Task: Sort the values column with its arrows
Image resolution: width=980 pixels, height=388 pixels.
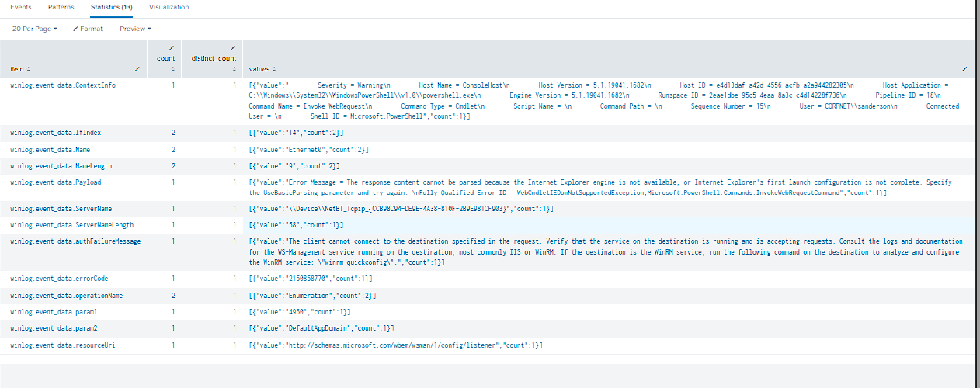Action: coord(273,69)
